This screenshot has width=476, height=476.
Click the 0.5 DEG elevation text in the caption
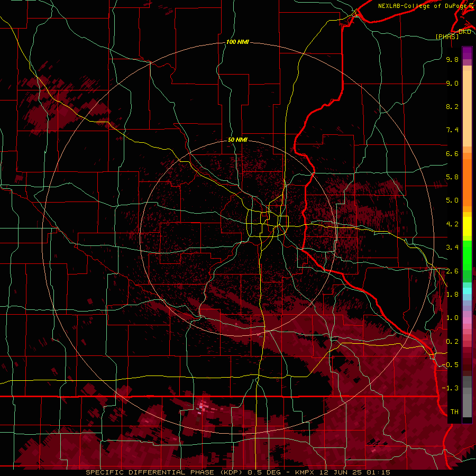pyautogui.click(x=264, y=472)
